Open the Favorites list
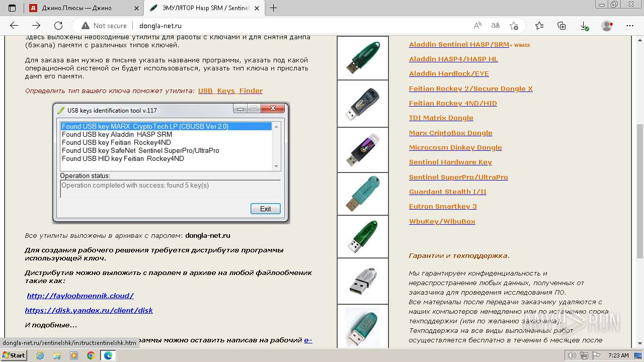 point(539,26)
